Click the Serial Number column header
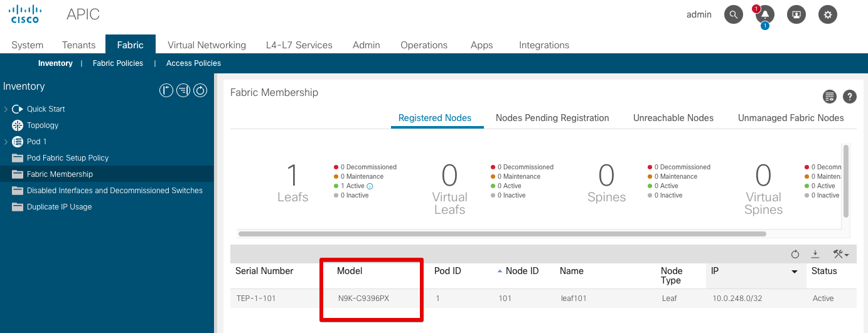The image size is (868, 333). point(264,271)
